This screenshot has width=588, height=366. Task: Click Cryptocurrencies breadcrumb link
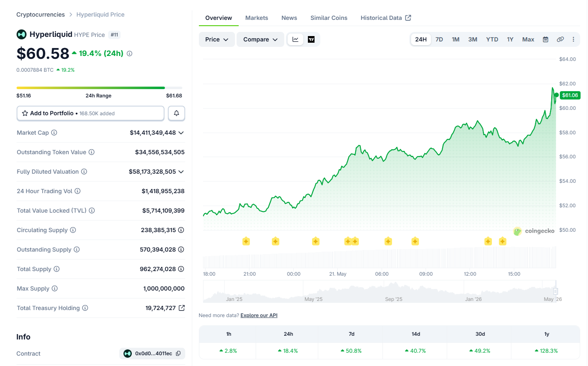pyautogui.click(x=41, y=15)
